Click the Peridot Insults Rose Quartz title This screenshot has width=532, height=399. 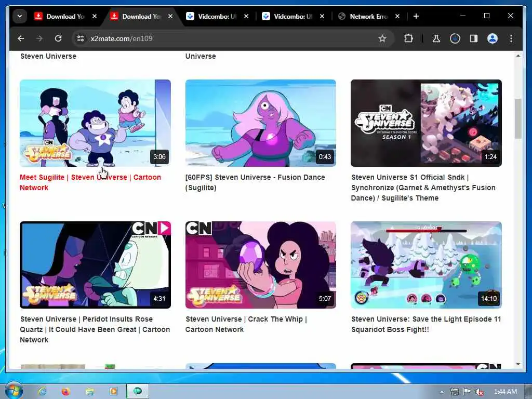[x=95, y=329]
